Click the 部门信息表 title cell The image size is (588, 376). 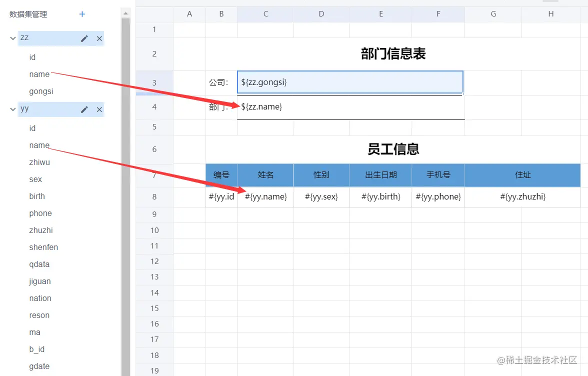coord(393,54)
